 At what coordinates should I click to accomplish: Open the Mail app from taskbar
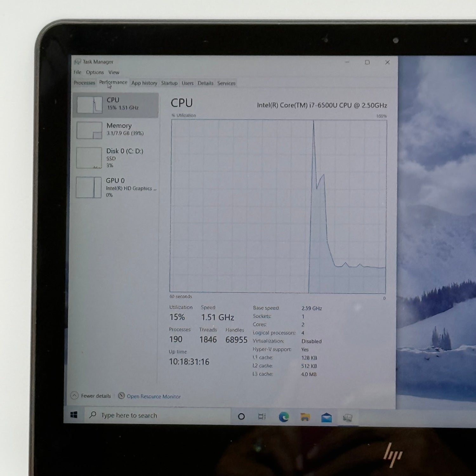click(327, 417)
